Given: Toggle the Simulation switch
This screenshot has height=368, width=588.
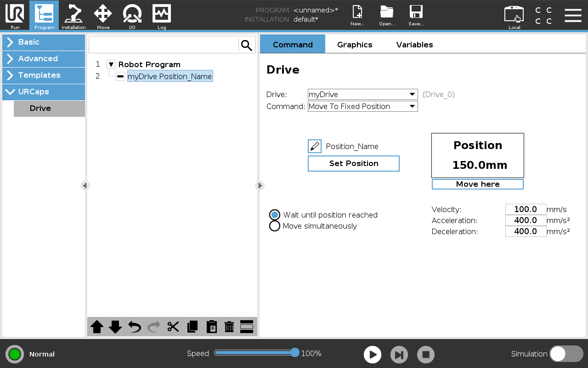Looking at the screenshot, I should (566, 354).
